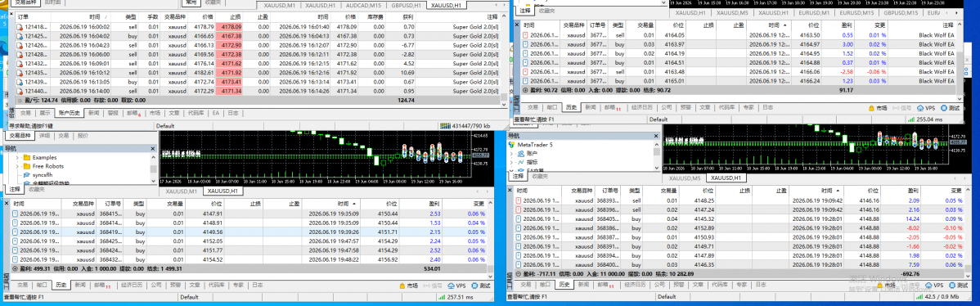Click the MetaTrader 5 root icon in navigator
Viewport: 980px width, 306px height.
(511, 145)
